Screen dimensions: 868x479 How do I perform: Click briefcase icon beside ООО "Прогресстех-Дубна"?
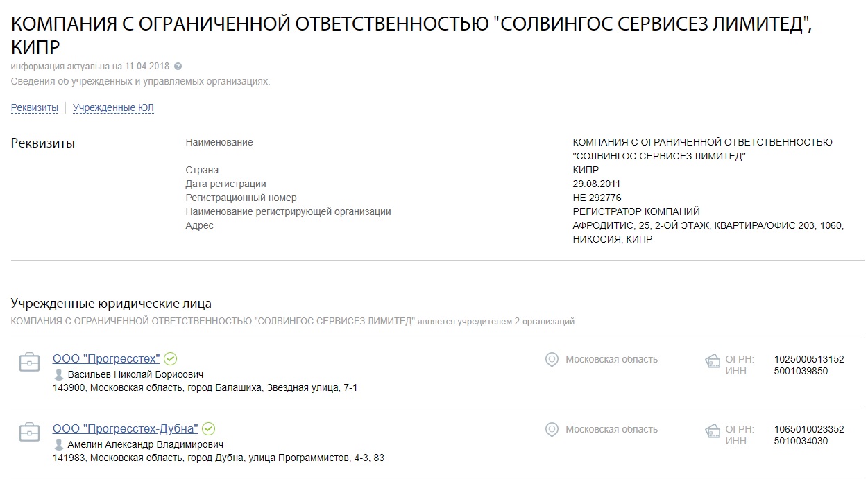coord(29,432)
